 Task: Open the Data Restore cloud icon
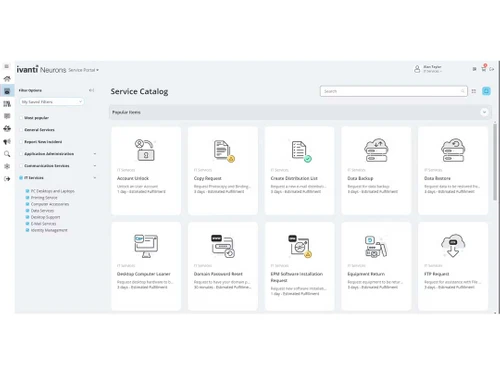[453, 150]
